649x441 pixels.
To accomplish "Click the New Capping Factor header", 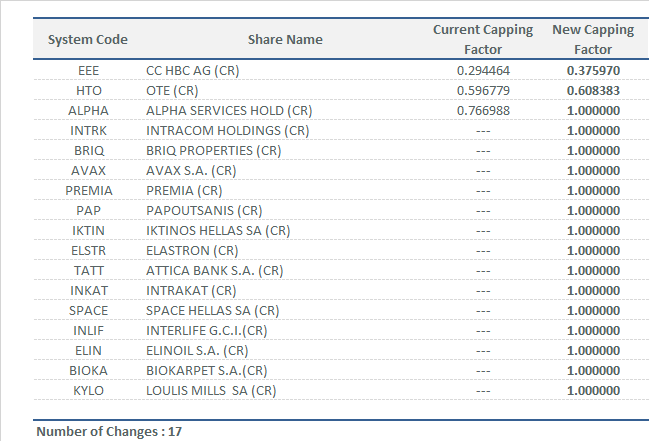I will tap(593, 39).
